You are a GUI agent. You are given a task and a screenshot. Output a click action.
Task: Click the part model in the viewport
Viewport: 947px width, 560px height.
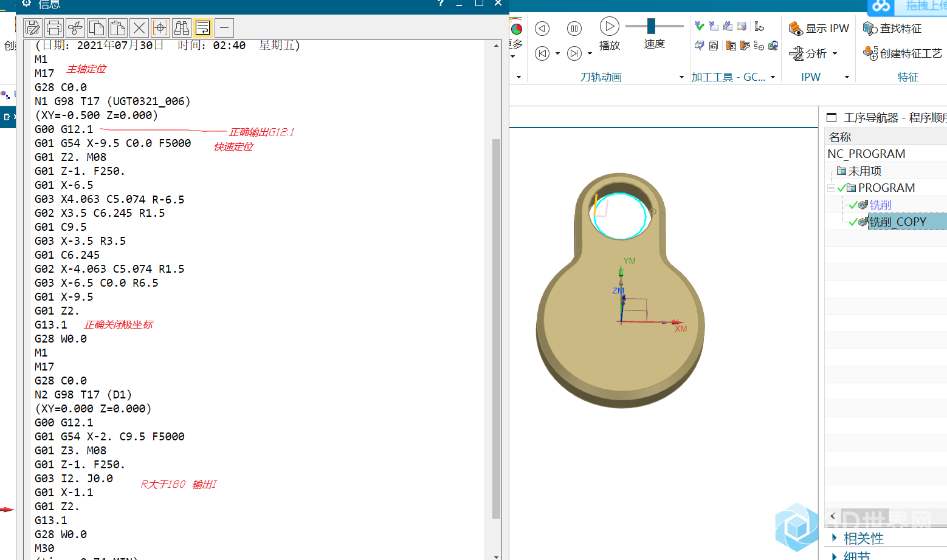(x=620, y=292)
